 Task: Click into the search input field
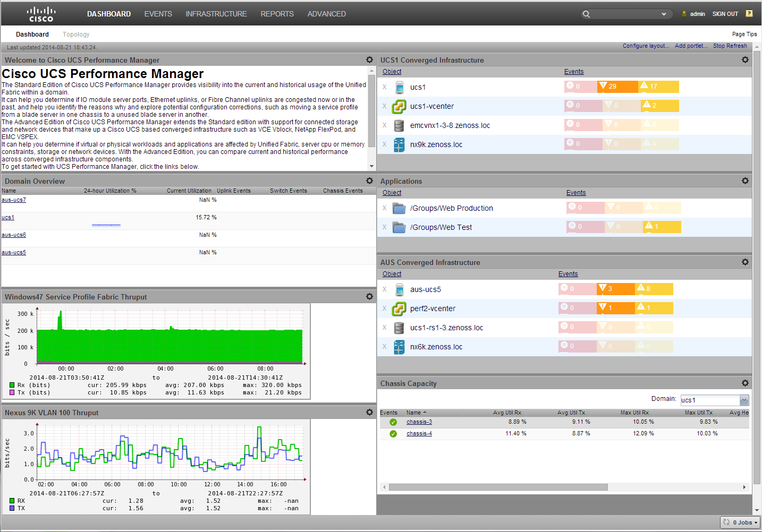tap(625, 14)
